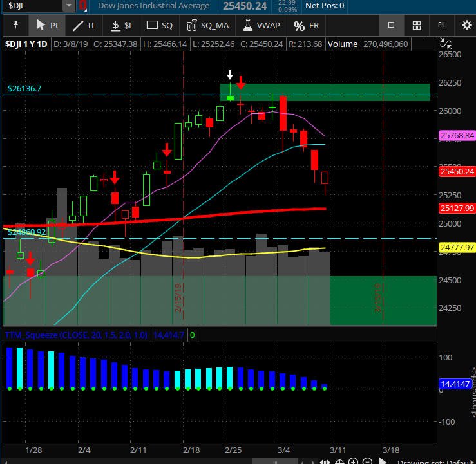Click the C: 25450.24 close value
Screen dimensions: 476x464
pyautogui.click(x=262, y=44)
